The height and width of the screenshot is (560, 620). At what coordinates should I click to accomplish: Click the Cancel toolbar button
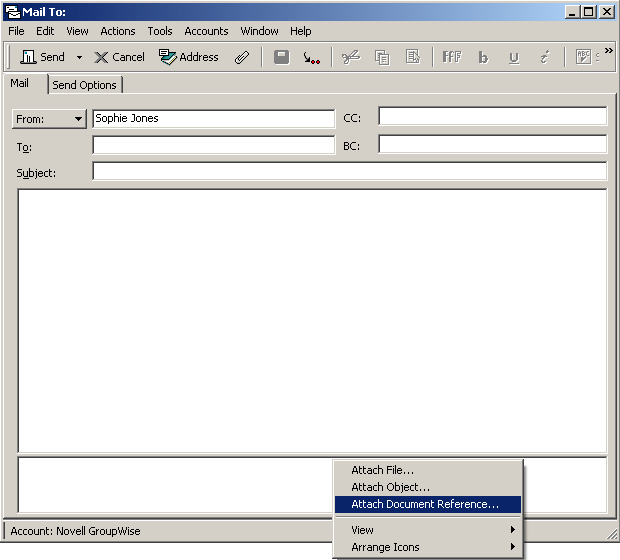click(119, 57)
